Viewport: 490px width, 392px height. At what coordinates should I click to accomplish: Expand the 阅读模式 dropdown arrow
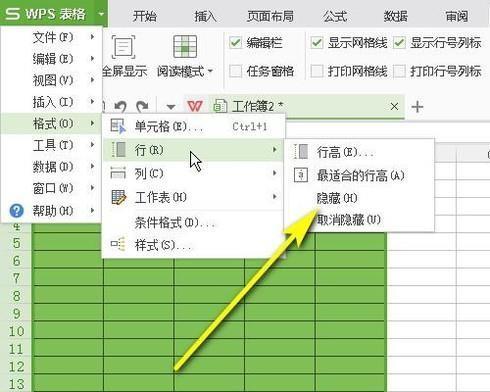(x=210, y=71)
